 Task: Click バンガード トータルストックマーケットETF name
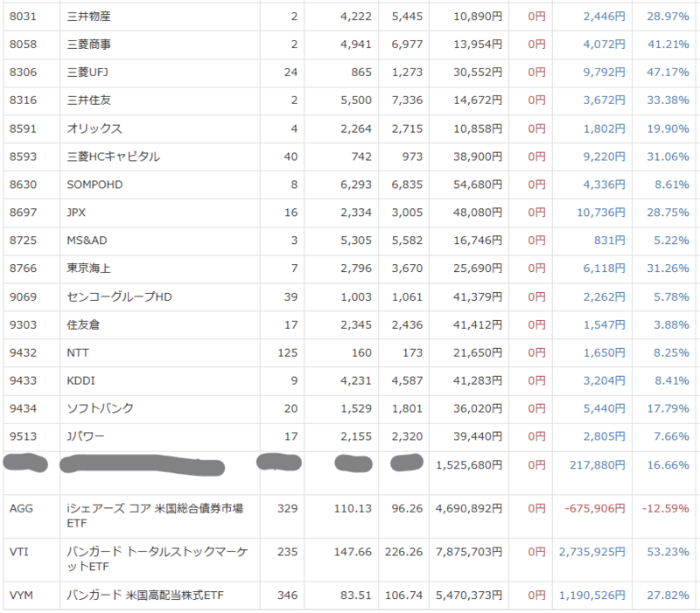[157, 559]
